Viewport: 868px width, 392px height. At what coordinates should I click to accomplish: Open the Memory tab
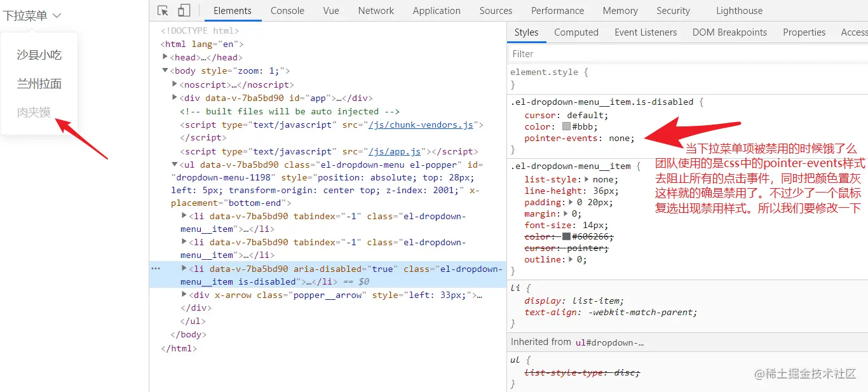(x=620, y=11)
